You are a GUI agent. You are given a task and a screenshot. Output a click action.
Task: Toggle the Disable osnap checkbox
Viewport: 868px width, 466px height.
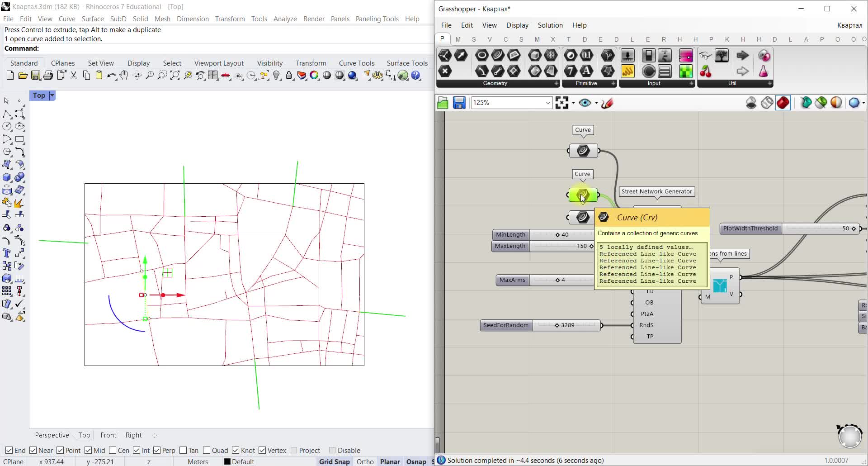click(332, 450)
